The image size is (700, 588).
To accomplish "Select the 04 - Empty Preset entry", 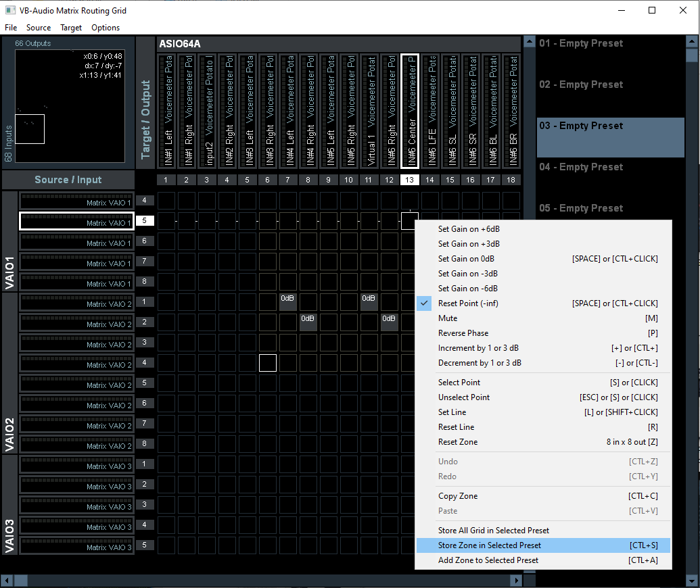I will (581, 167).
